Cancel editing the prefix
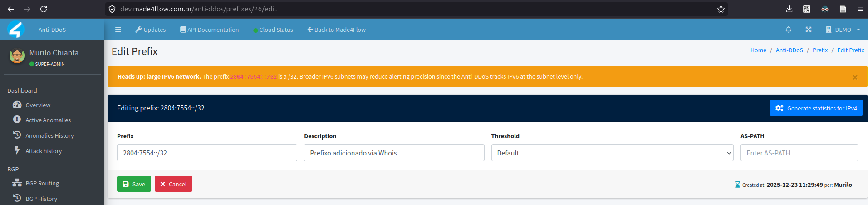The height and width of the screenshot is (205, 868). [x=173, y=184]
